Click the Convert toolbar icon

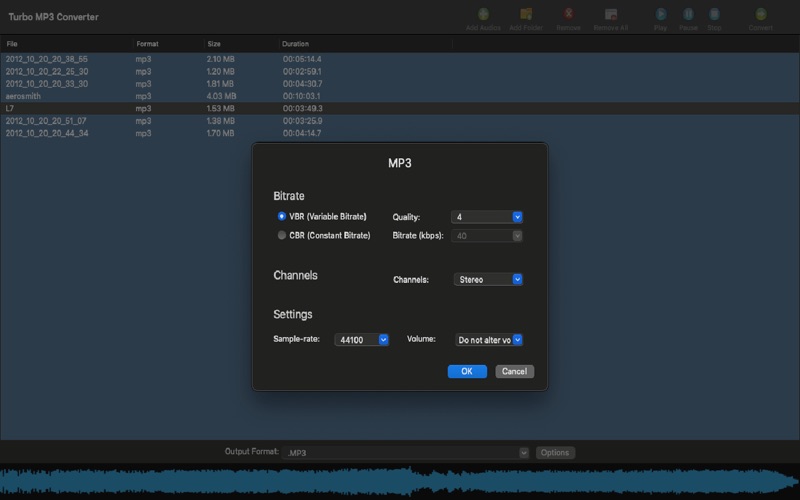(x=761, y=14)
